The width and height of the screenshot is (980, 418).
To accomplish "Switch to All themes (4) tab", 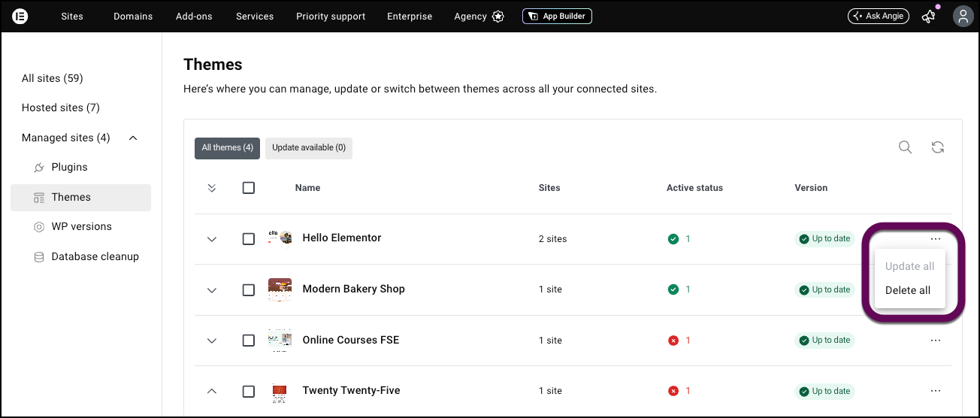I will pos(227,148).
